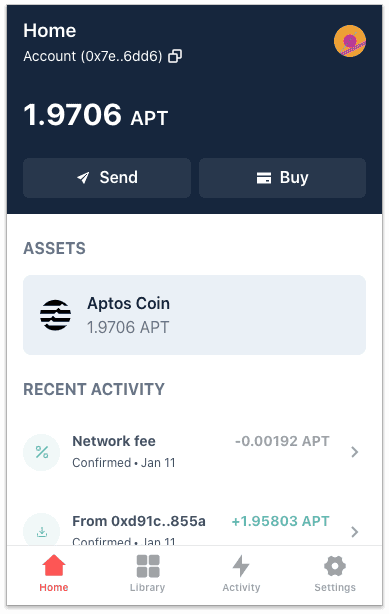Image resolution: width=389 pixels, height=614 pixels.
Task: Click the paper plane icon on Send
Action: click(83, 178)
